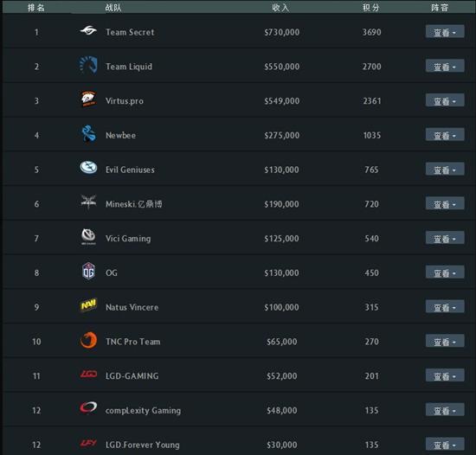The width and height of the screenshot is (476, 455).
Task: Open the Evil Geniuses team name link
Action: [x=130, y=170]
